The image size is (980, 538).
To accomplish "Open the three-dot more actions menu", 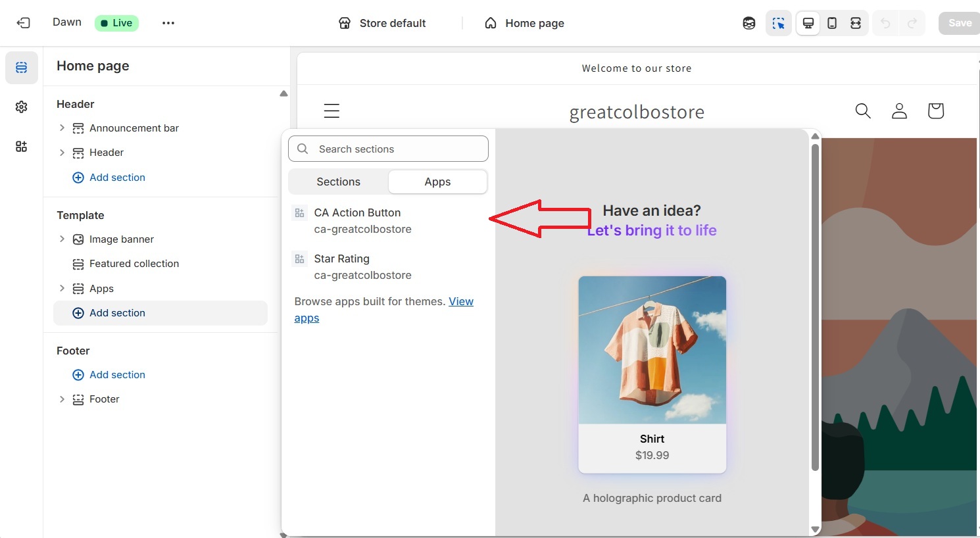I will pyautogui.click(x=168, y=23).
